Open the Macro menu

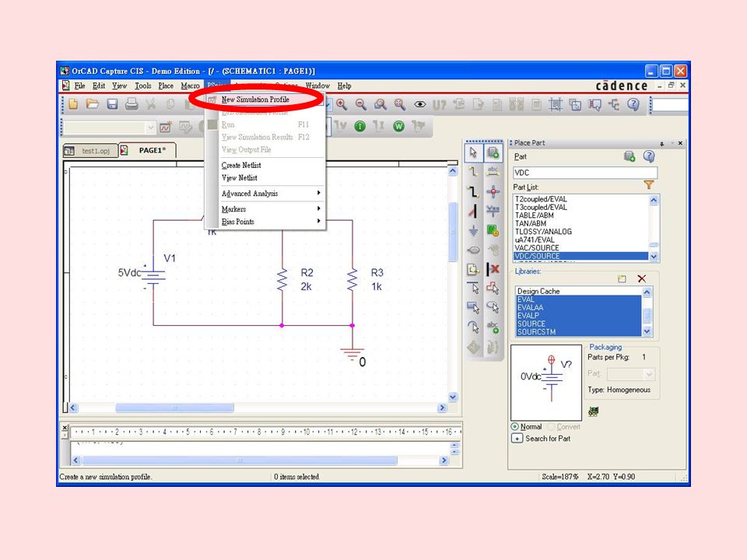click(190, 86)
